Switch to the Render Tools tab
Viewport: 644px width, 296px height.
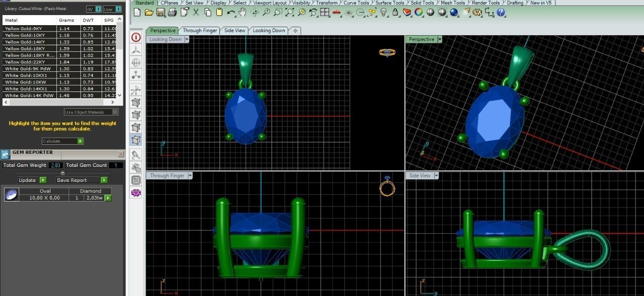point(486,3)
